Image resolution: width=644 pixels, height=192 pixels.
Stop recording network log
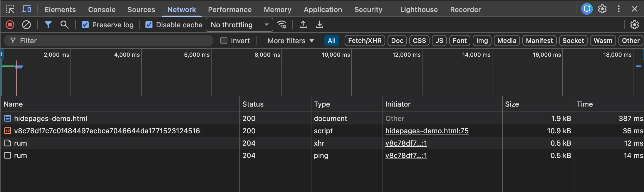click(10, 25)
